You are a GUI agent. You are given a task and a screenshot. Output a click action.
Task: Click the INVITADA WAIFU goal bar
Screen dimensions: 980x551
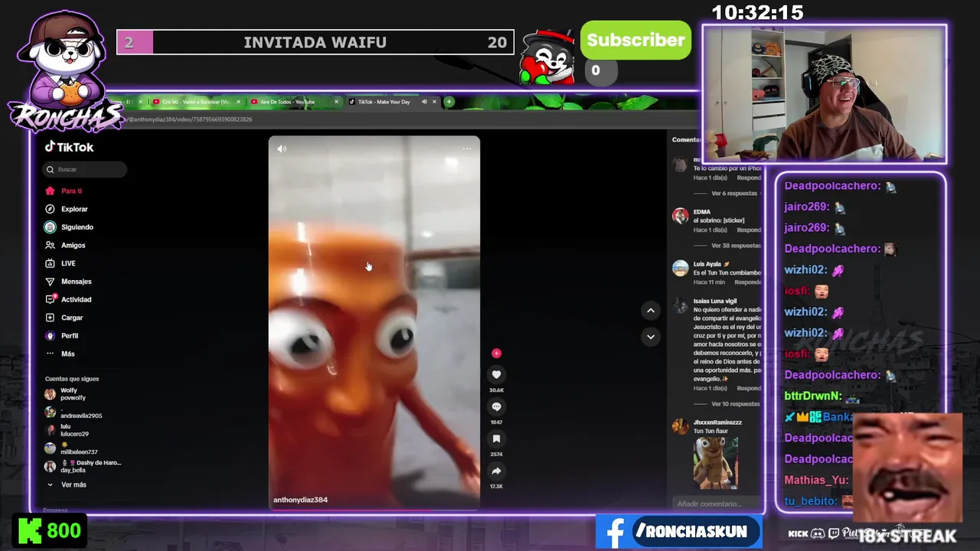click(315, 42)
